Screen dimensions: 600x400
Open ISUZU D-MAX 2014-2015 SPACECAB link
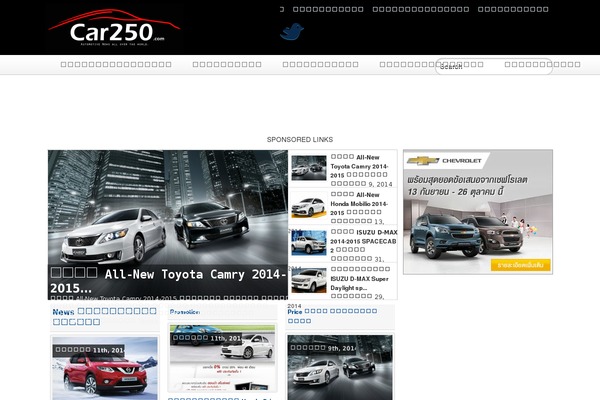pyautogui.click(x=364, y=241)
